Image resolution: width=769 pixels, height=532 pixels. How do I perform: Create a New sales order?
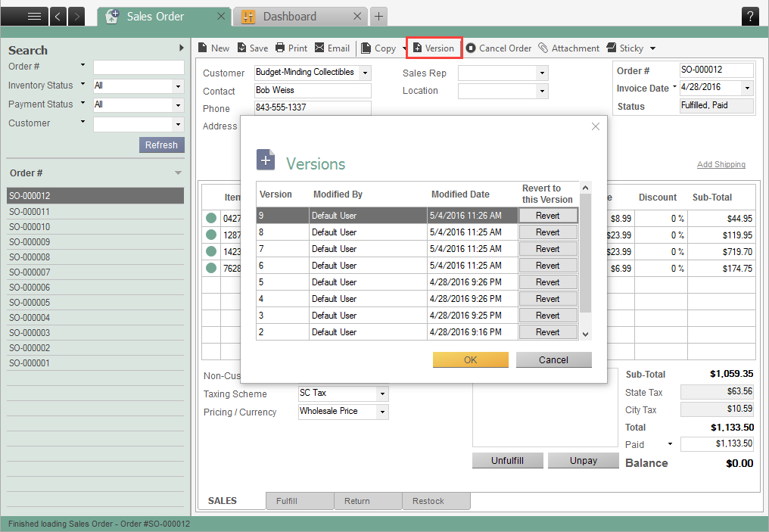[x=214, y=48]
